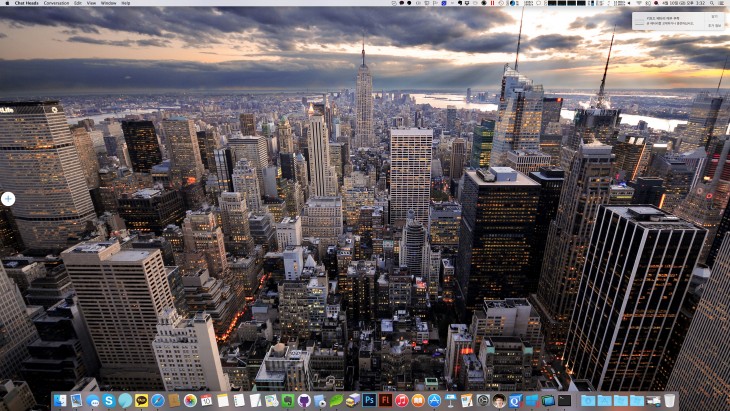This screenshot has height=411, width=730.
Task: Open Calendar in the dock
Action: click(206, 401)
